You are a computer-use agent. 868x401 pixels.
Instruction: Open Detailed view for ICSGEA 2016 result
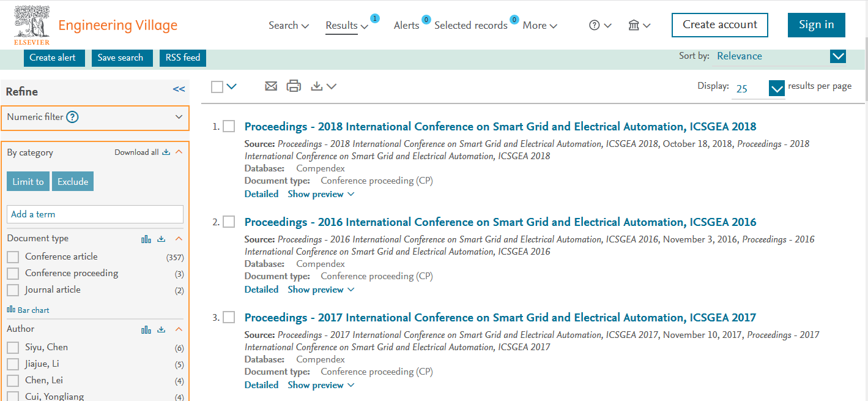tap(261, 290)
